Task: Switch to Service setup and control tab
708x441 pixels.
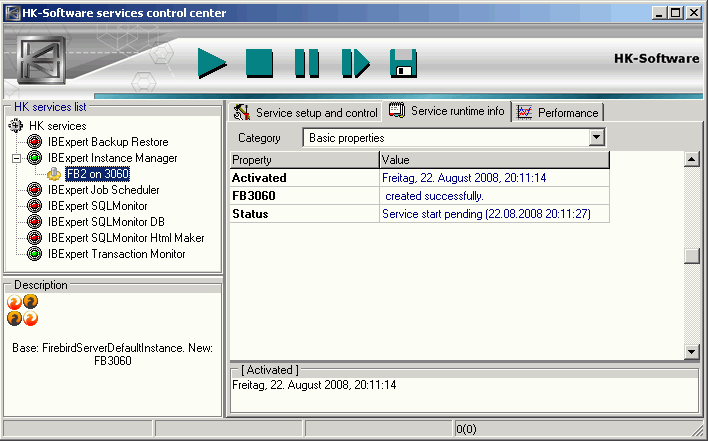Action: (x=306, y=112)
